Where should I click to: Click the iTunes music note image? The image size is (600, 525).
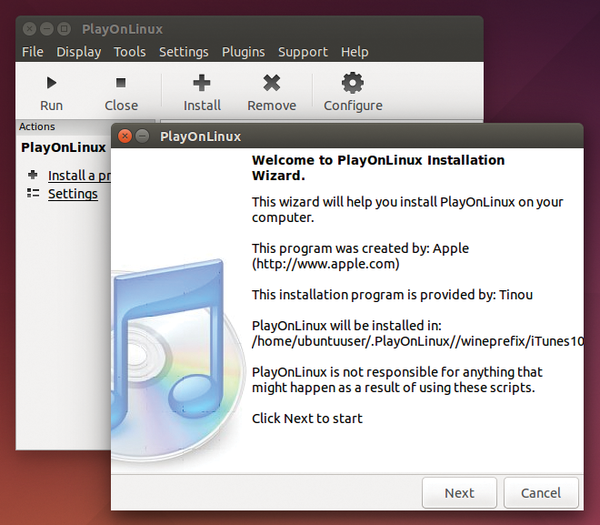click(178, 360)
